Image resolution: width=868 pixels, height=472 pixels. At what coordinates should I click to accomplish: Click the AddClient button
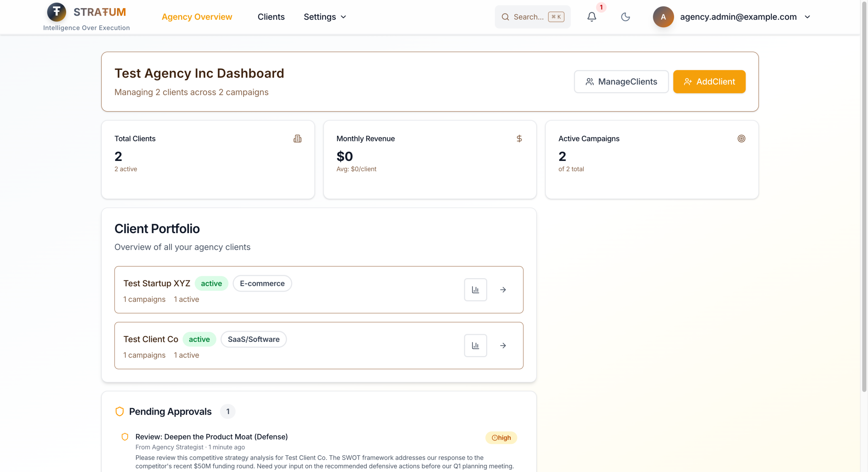[709, 82]
